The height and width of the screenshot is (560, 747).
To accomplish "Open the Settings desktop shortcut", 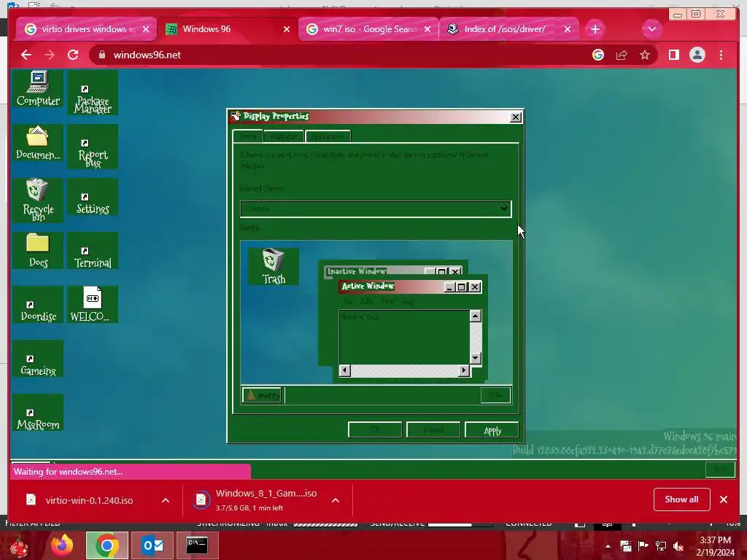I will click(x=93, y=197).
